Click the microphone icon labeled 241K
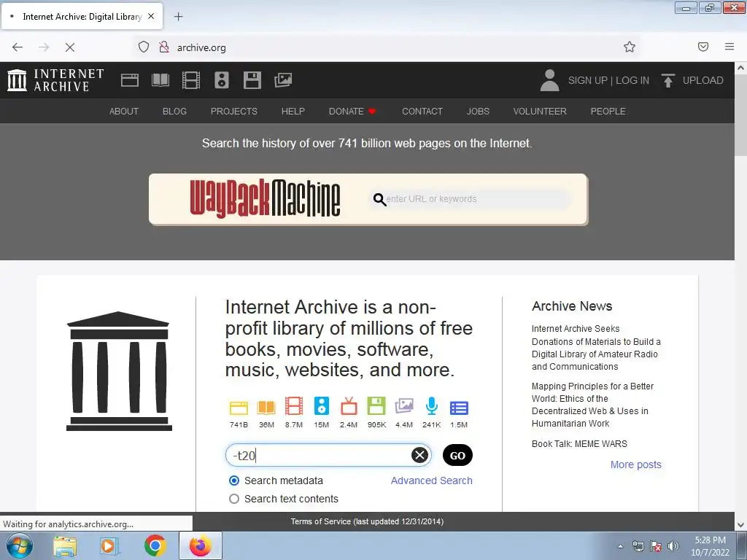The image size is (747, 560). tap(432, 406)
